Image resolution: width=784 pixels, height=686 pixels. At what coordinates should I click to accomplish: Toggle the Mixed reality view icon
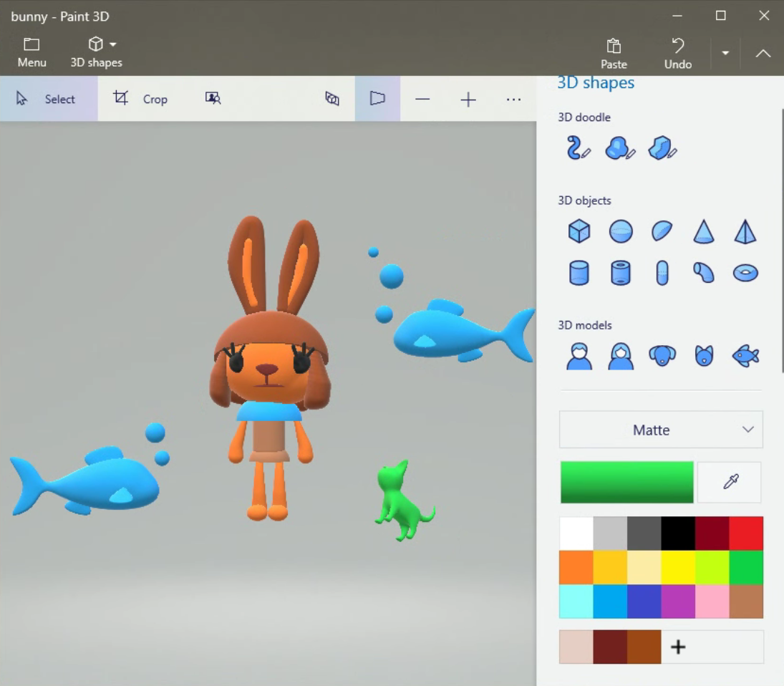pyautogui.click(x=332, y=99)
